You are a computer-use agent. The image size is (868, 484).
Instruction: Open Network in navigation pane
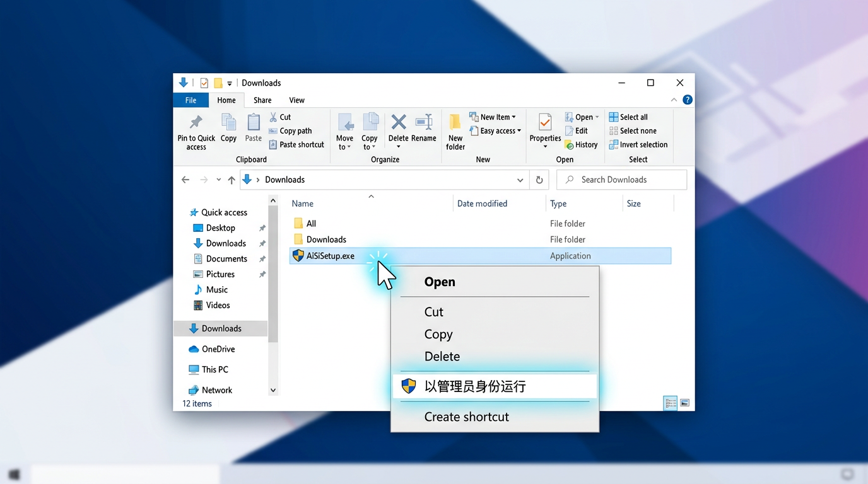click(211, 390)
